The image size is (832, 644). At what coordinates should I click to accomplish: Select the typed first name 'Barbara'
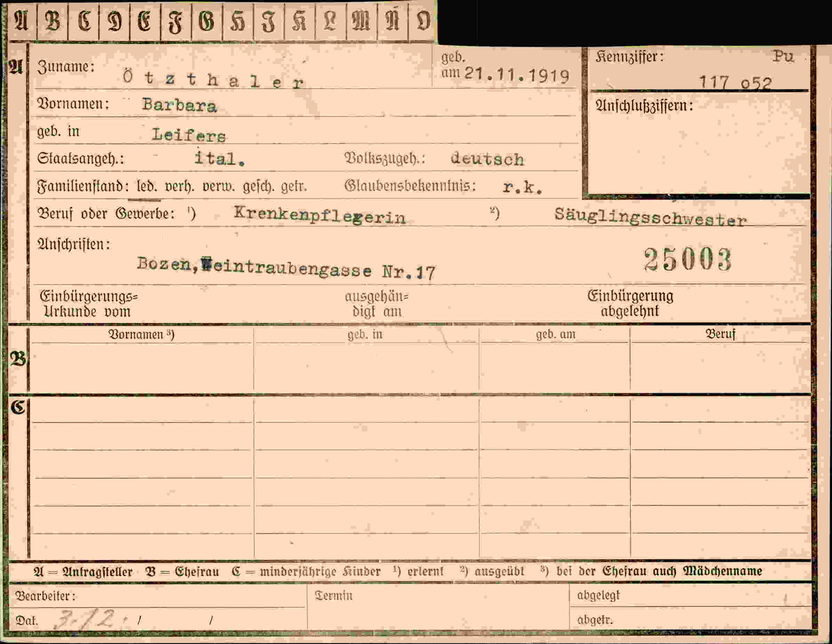click(x=179, y=105)
